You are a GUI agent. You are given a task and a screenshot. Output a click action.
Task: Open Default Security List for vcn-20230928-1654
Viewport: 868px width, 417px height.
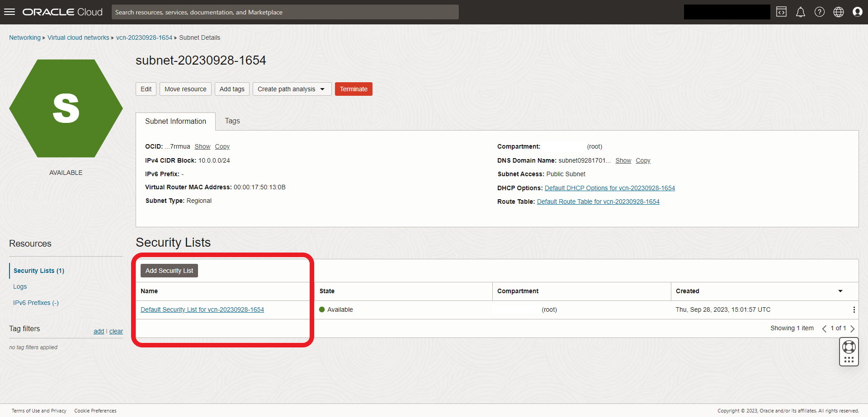click(202, 310)
